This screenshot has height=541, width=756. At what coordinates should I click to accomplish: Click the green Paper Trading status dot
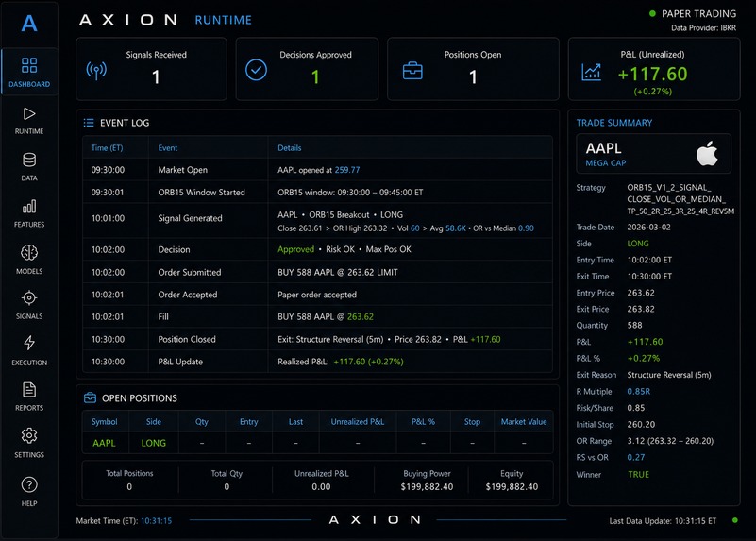(x=652, y=13)
